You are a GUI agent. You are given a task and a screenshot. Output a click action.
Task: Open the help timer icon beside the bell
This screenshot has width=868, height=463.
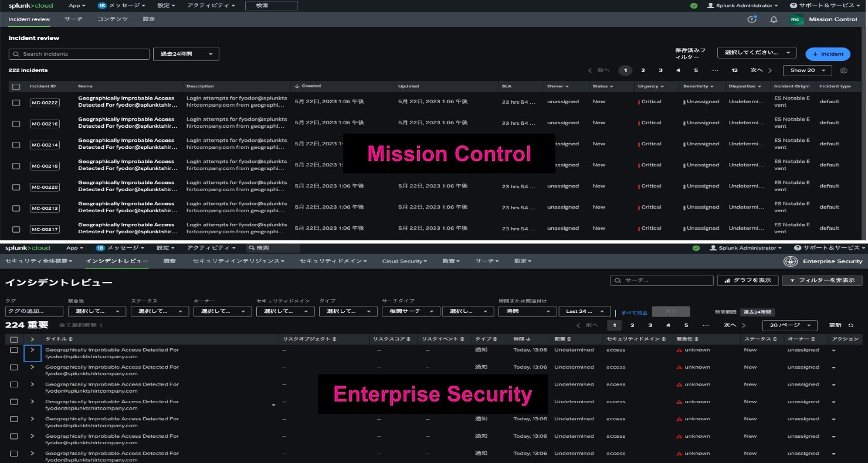click(x=752, y=19)
